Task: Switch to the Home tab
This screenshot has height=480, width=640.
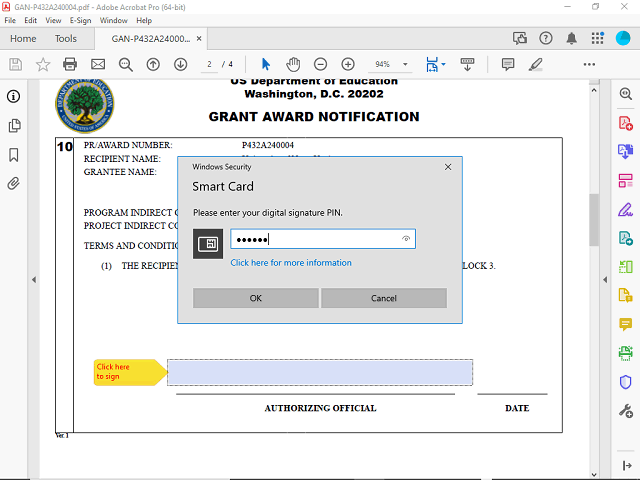Action: [23, 39]
